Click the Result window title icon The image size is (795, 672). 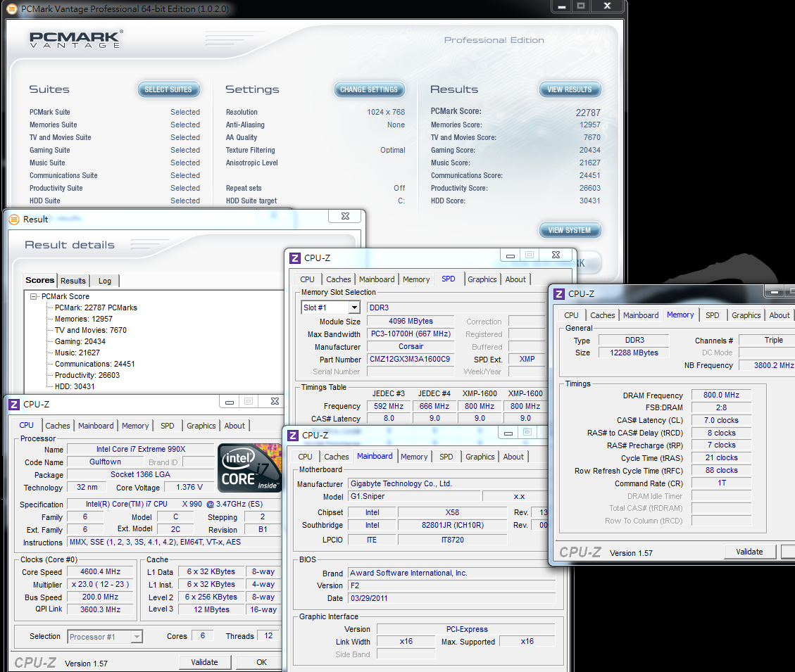(14, 219)
